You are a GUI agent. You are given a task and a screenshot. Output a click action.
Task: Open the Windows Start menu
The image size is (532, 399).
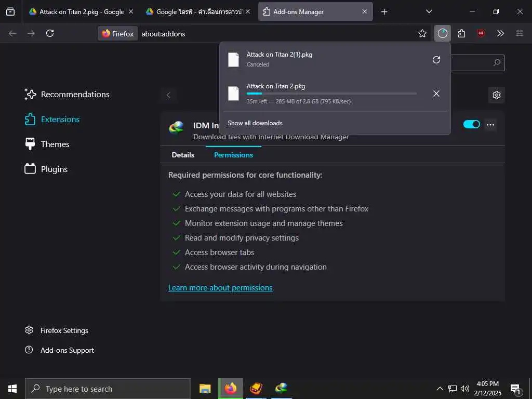[12, 389]
